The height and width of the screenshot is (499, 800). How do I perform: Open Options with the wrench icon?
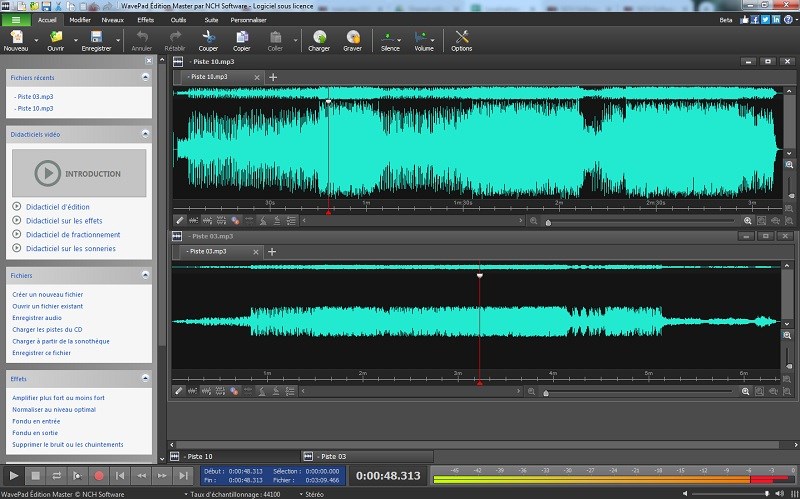click(x=462, y=37)
